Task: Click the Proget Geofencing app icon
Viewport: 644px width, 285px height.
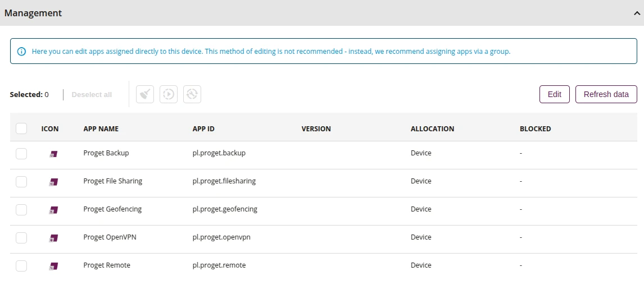Action: click(x=53, y=210)
